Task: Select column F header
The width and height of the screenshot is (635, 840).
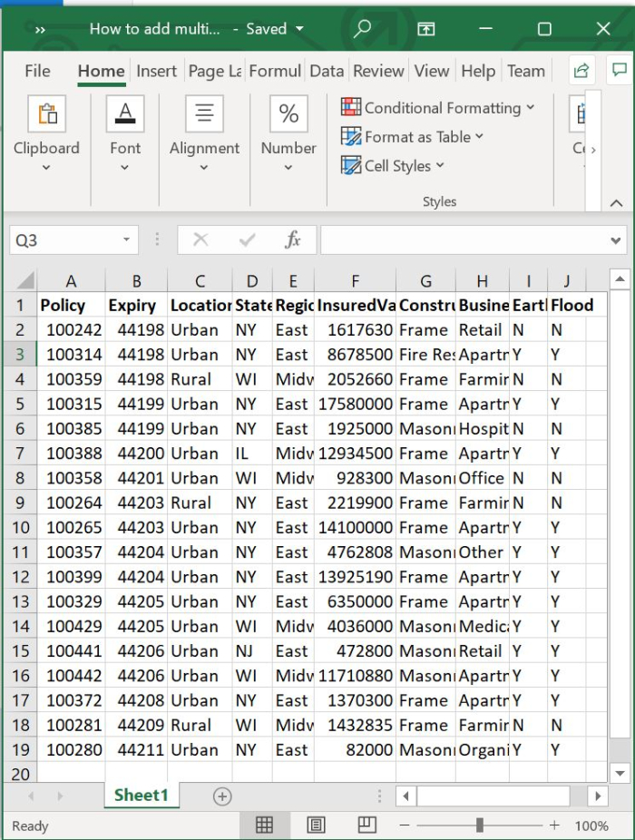Action: tap(355, 280)
